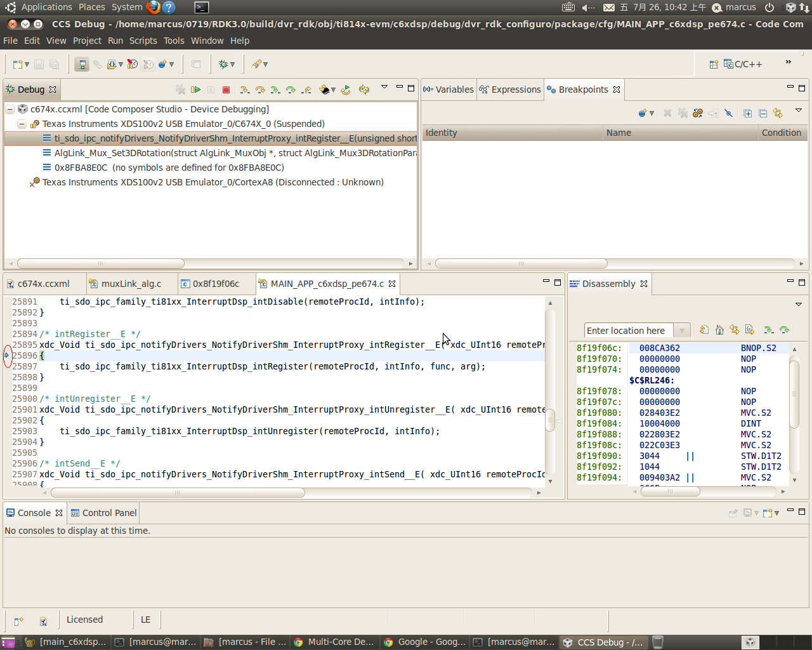Click the Skip All Breakpoints icon
Screen dimensions: 812x650
[728, 113]
